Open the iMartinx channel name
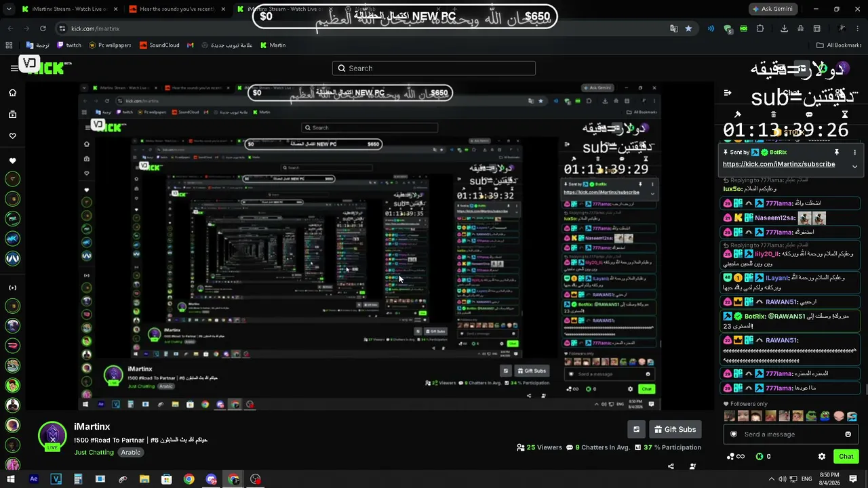Viewport: 868px width, 488px height. 92,427
